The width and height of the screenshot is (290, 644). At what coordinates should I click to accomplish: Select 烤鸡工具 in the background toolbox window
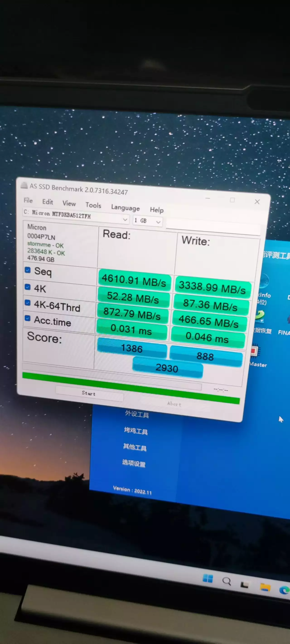136,431
